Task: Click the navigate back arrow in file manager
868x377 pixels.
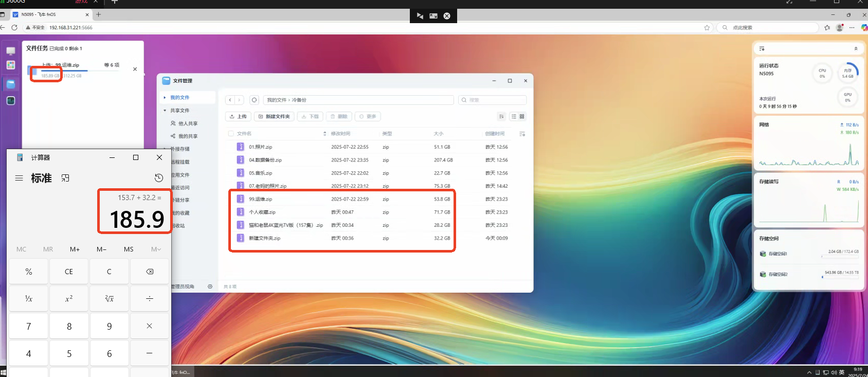Action: [x=230, y=100]
